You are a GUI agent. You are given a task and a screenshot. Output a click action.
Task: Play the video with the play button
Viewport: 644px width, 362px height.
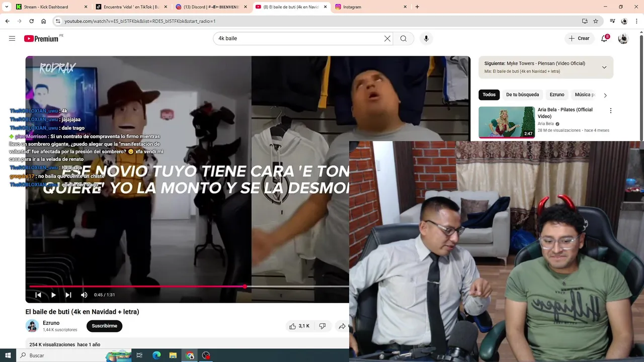pos(53,295)
